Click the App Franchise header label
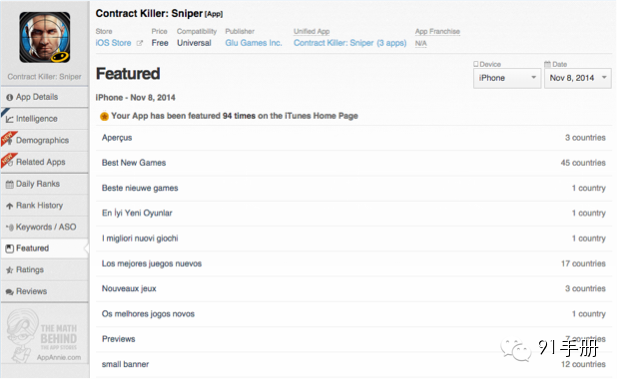The width and height of the screenshot is (617, 379). coord(437,31)
